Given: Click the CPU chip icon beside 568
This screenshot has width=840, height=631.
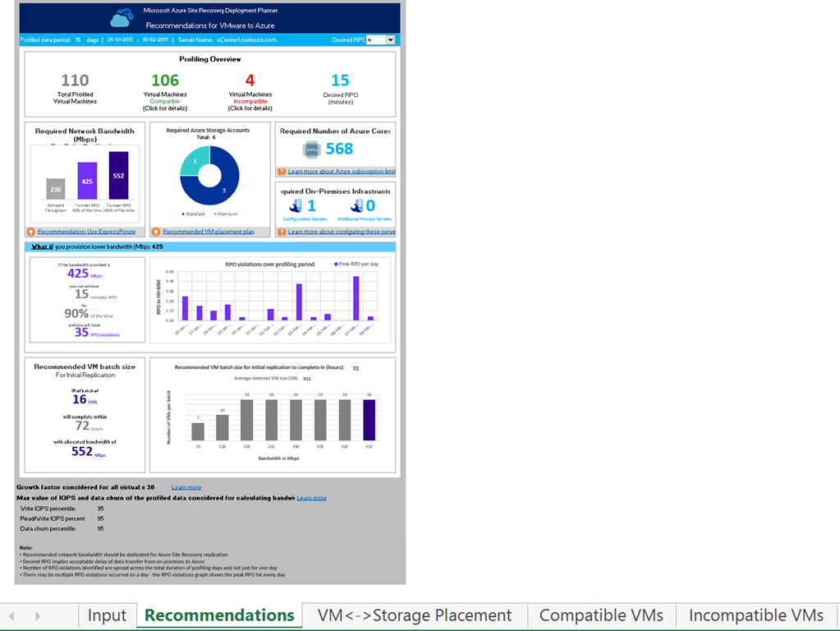Looking at the screenshot, I should [311, 149].
